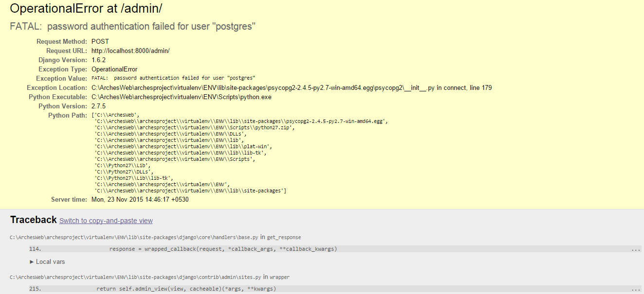The height and width of the screenshot is (294, 644).
Task: Select Django Version value 1.6.2
Action: click(98, 60)
